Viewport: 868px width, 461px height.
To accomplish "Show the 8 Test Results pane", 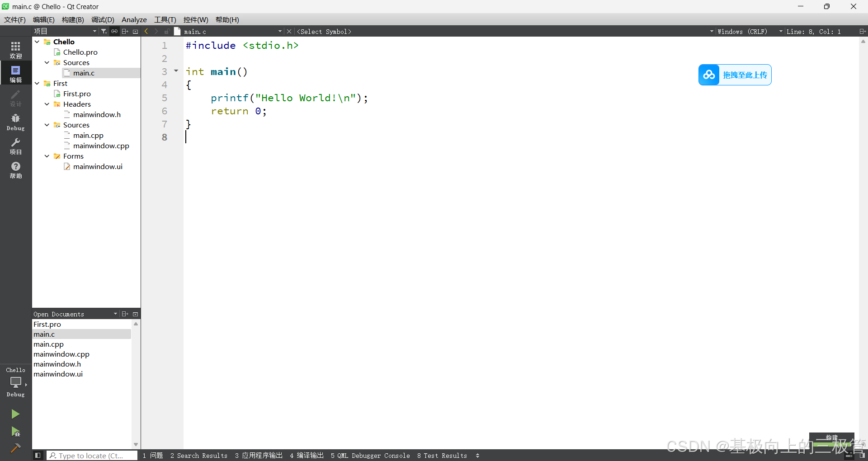I will pos(442,456).
